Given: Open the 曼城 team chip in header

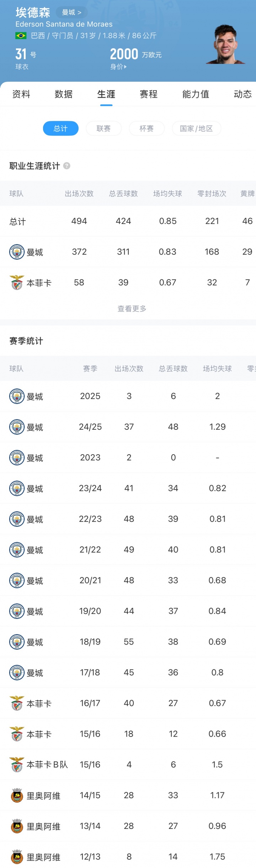Looking at the screenshot, I should [71, 12].
